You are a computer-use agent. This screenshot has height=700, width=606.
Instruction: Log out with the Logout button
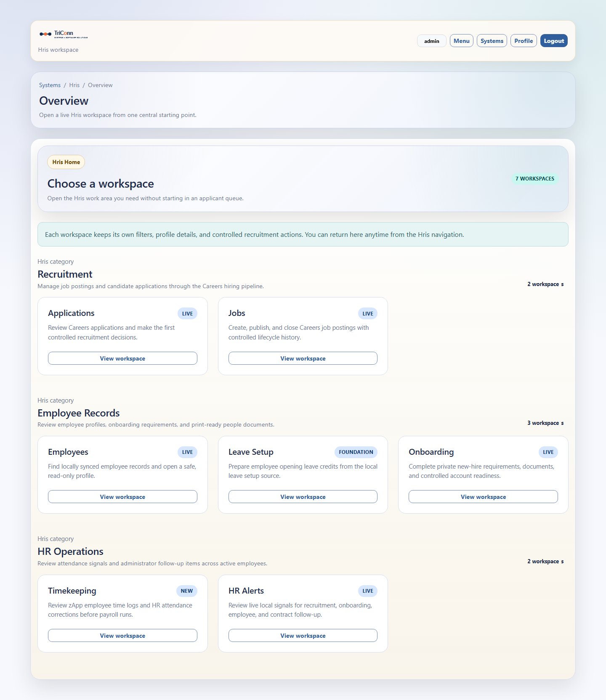pos(554,41)
